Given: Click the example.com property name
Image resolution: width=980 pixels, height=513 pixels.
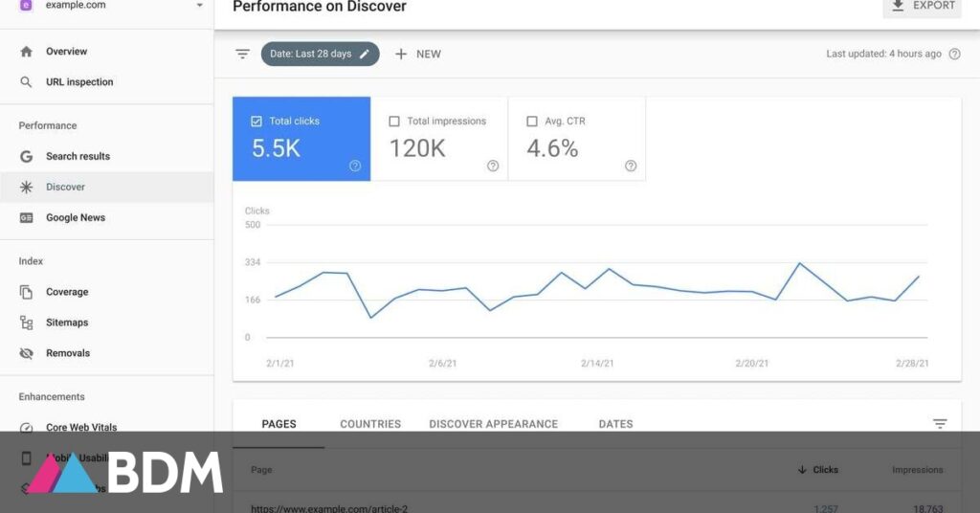Looking at the screenshot, I should 76,5.
